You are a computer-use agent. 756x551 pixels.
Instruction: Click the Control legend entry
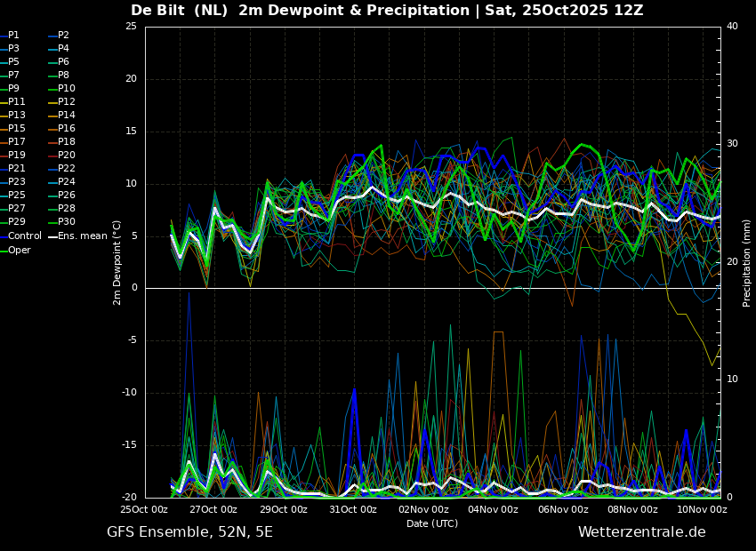click(x=21, y=236)
